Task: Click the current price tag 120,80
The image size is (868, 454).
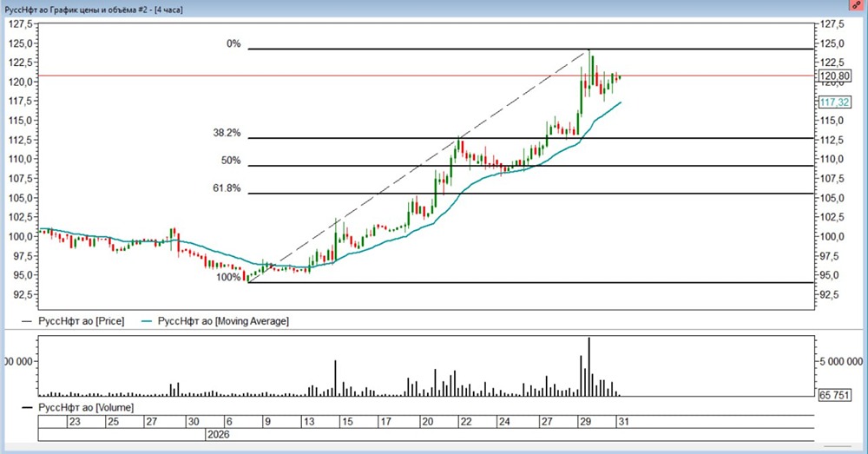Action: pyautogui.click(x=834, y=76)
